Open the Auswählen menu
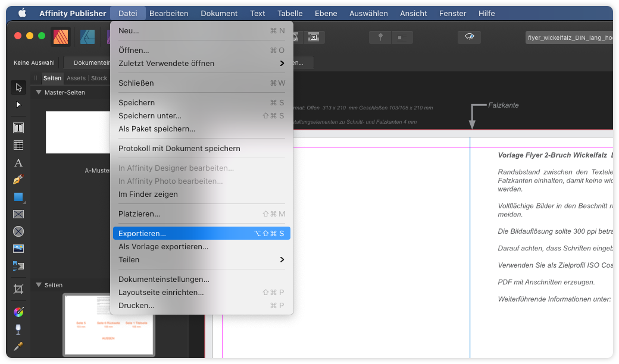The image size is (619, 364). tap(368, 13)
